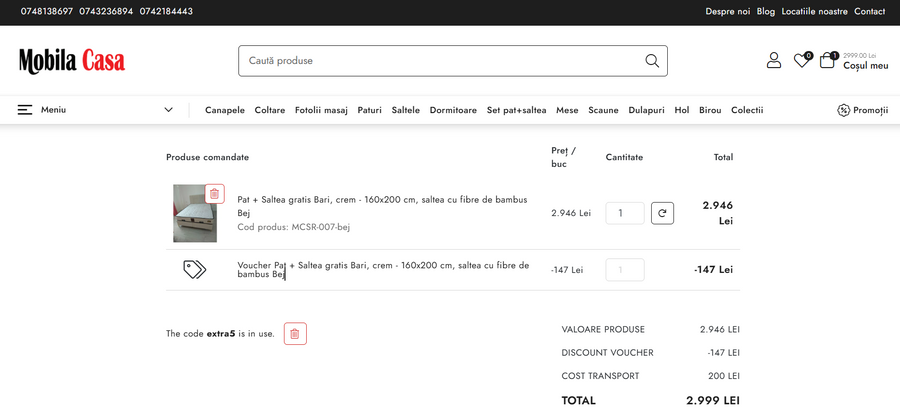Open the Despre noi link
This screenshot has height=415, width=900.
click(728, 11)
